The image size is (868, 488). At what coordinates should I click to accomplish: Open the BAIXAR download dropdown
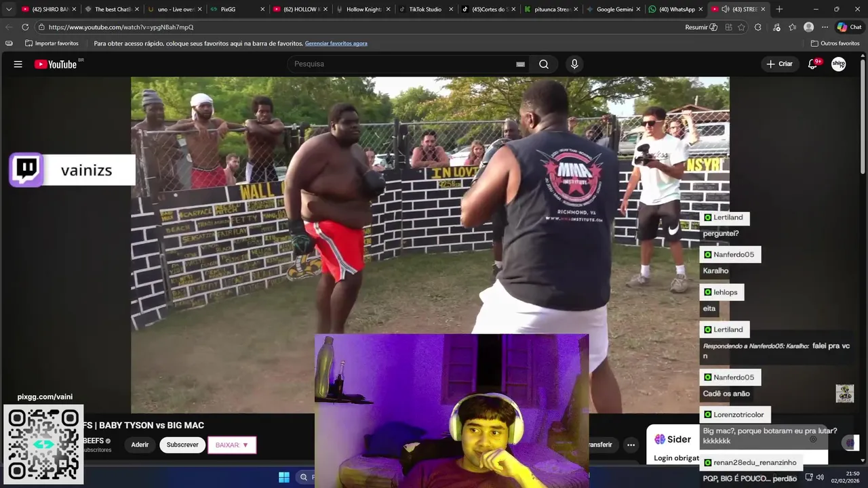[232, 445]
